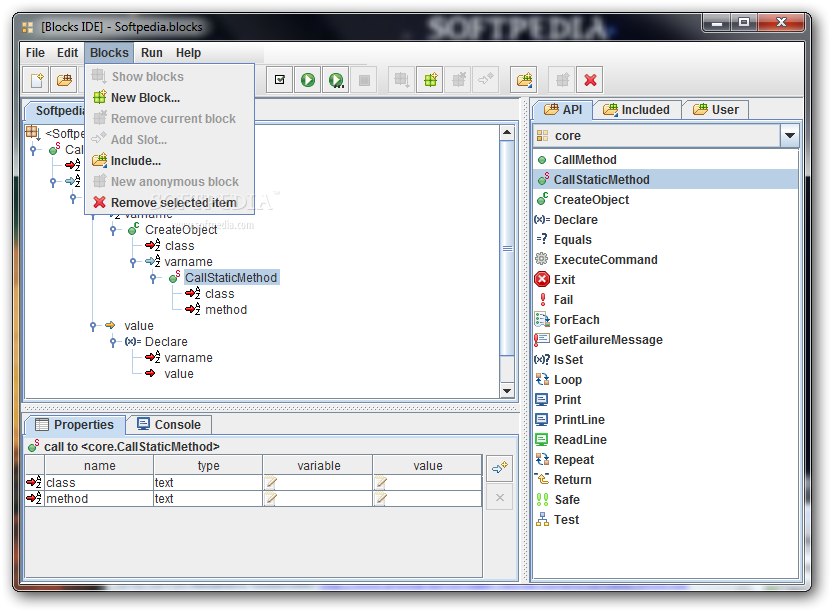
Task: Collapse the varname node under CreateObject
Action: [x=133, y=262]
